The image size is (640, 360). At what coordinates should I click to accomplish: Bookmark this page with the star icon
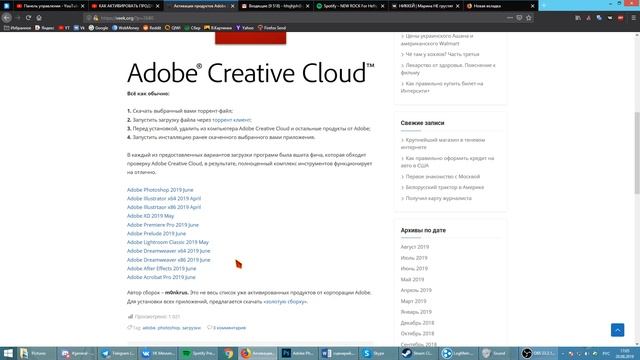pos(529,18)
